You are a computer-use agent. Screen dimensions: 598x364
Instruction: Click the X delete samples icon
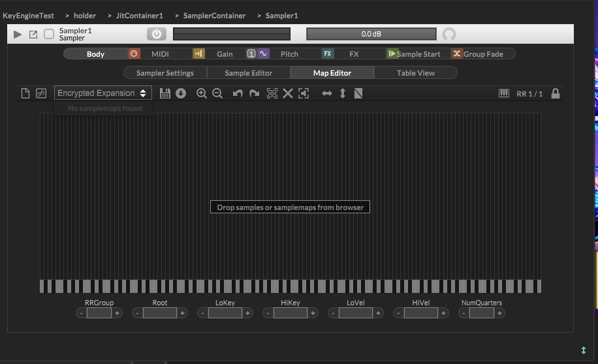[288, 93]
